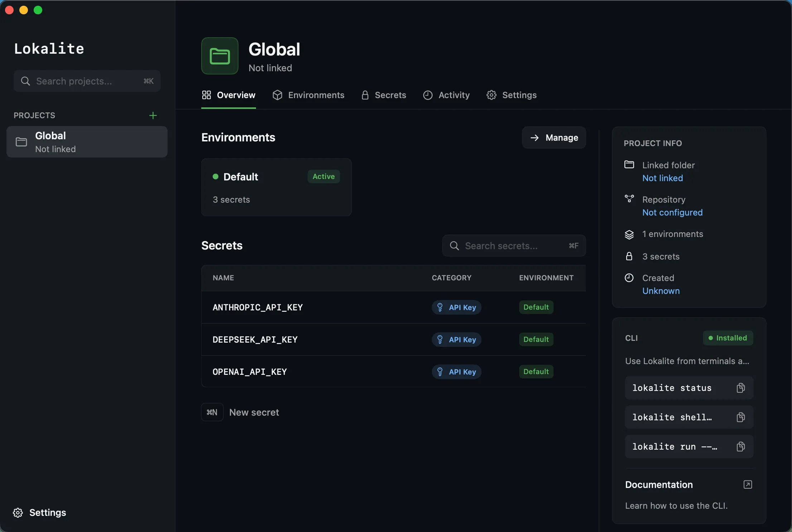Click the Default badge for DEEPSEEK_API_KEY
Viewport: 792px width, 532px height.
pyautogui.click(x=536, y=339)
